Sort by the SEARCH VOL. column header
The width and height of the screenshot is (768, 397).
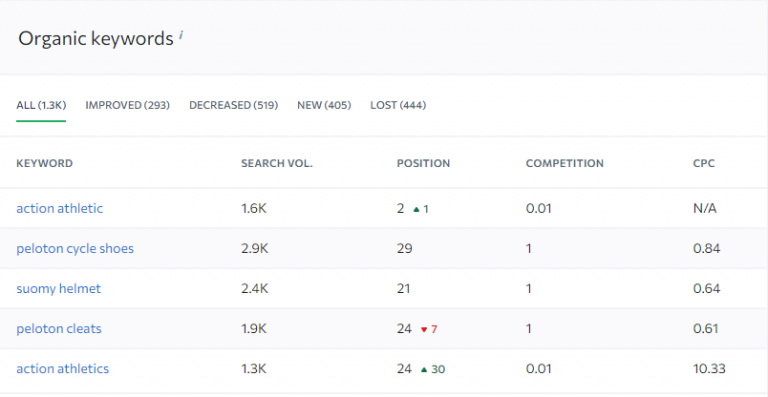click(x=277, y=163)
